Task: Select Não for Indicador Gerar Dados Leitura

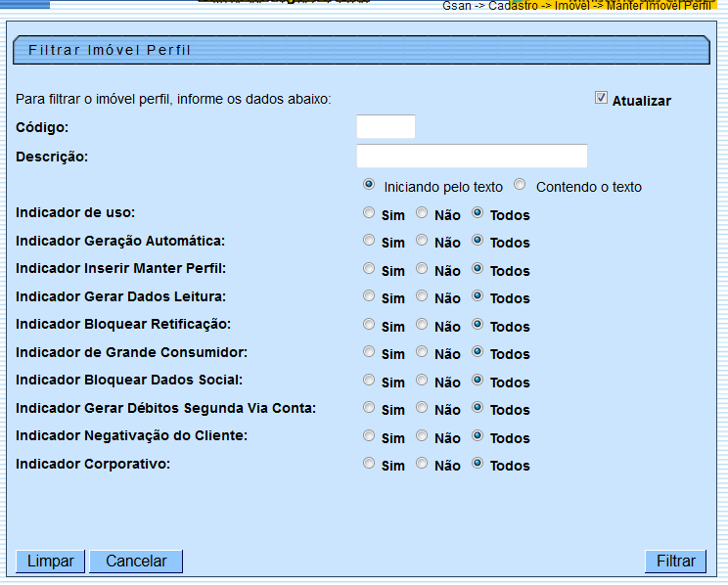Action: pos(422,295)
